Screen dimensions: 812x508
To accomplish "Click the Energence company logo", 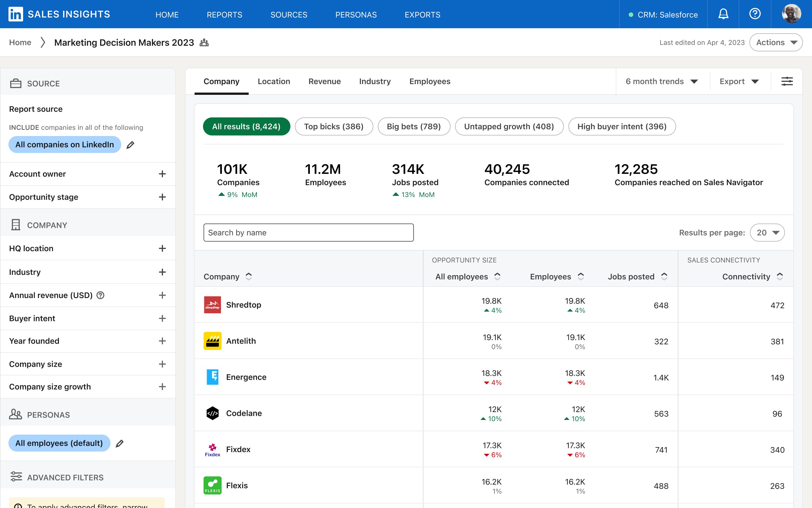I will pos(212,377).
